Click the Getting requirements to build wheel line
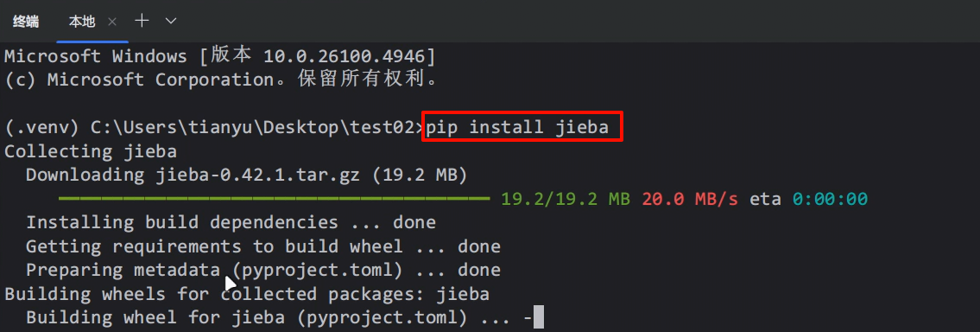This screenshot has height=332, width=980. click(x=263, y=246)
